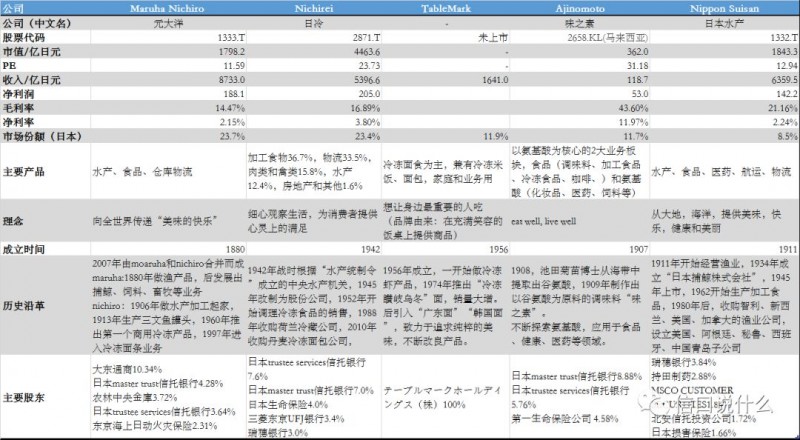Click market cap value 1798.2

[x=231, y=52]
